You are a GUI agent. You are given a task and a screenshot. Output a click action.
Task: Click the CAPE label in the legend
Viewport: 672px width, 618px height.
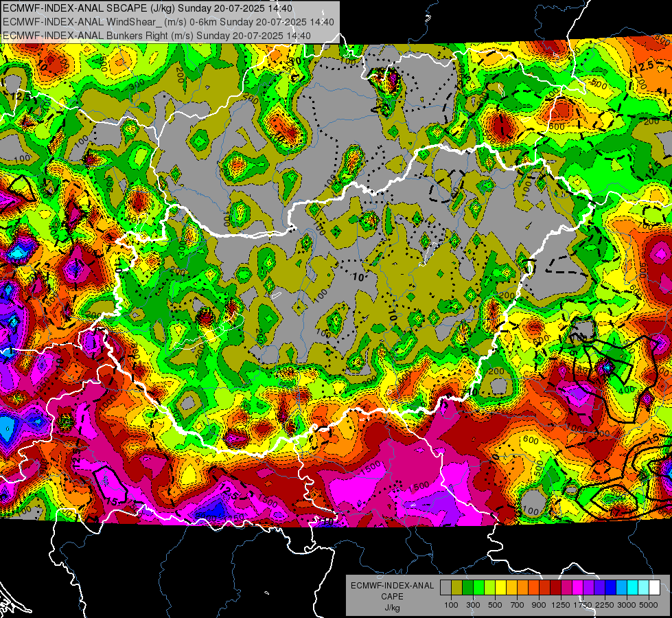coord(392,596)
